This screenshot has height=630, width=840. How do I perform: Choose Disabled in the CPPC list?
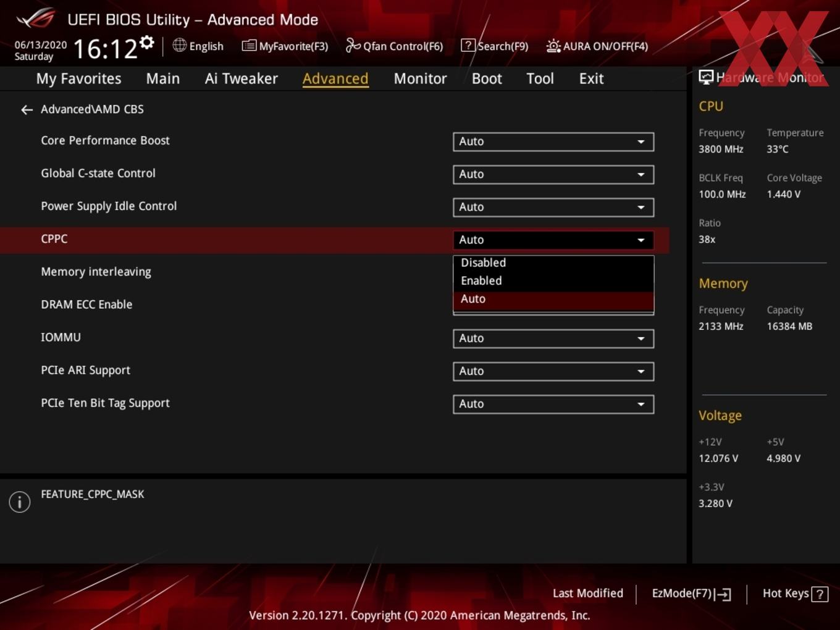(553, 263)
